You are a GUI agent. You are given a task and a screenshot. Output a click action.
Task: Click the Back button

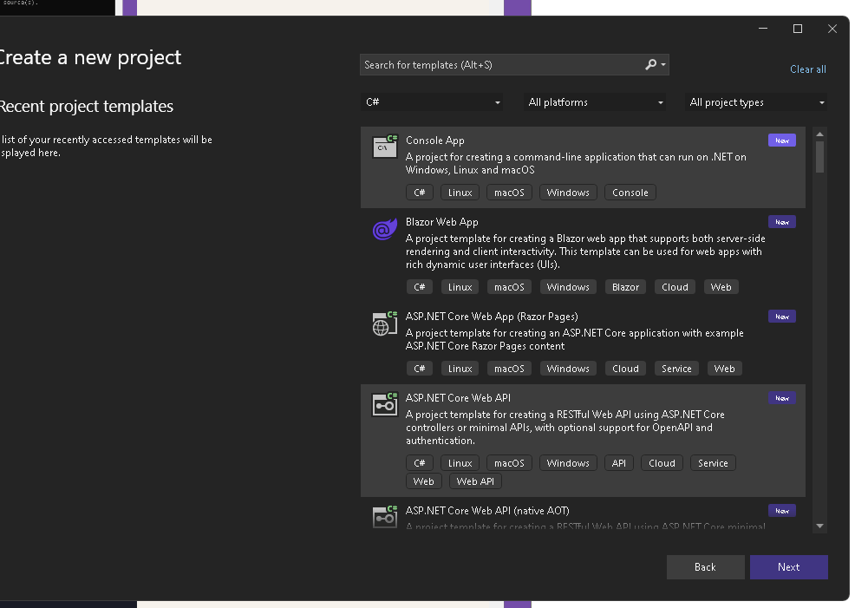(705, 567)
